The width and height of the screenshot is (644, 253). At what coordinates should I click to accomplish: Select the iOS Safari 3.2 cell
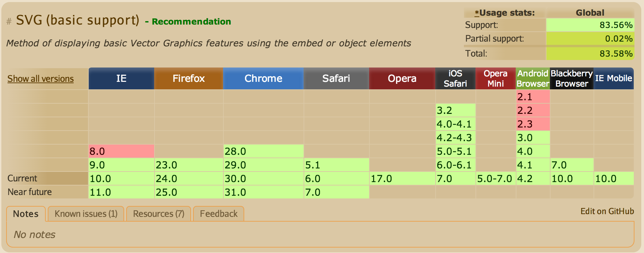[x=455, y=110]
